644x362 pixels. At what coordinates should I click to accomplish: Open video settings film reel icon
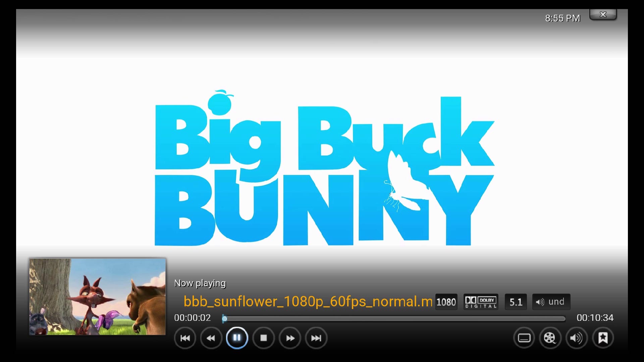pos(550,338)
